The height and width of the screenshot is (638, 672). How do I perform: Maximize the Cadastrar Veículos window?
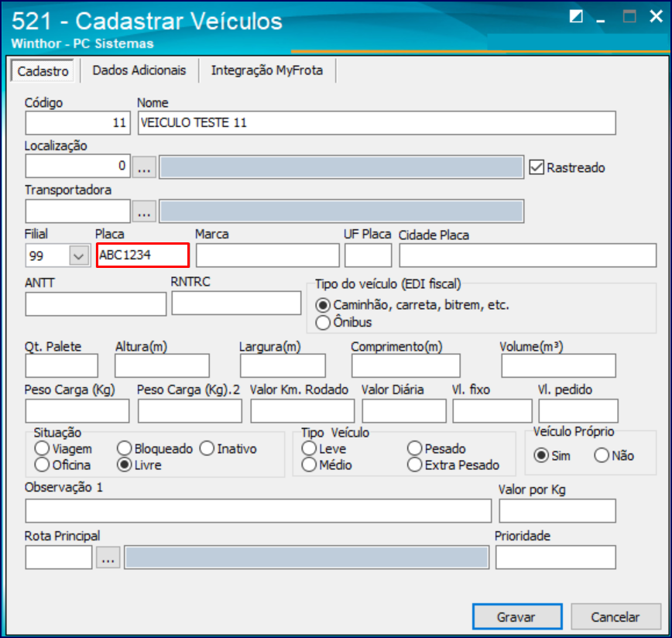coord(629,17)
